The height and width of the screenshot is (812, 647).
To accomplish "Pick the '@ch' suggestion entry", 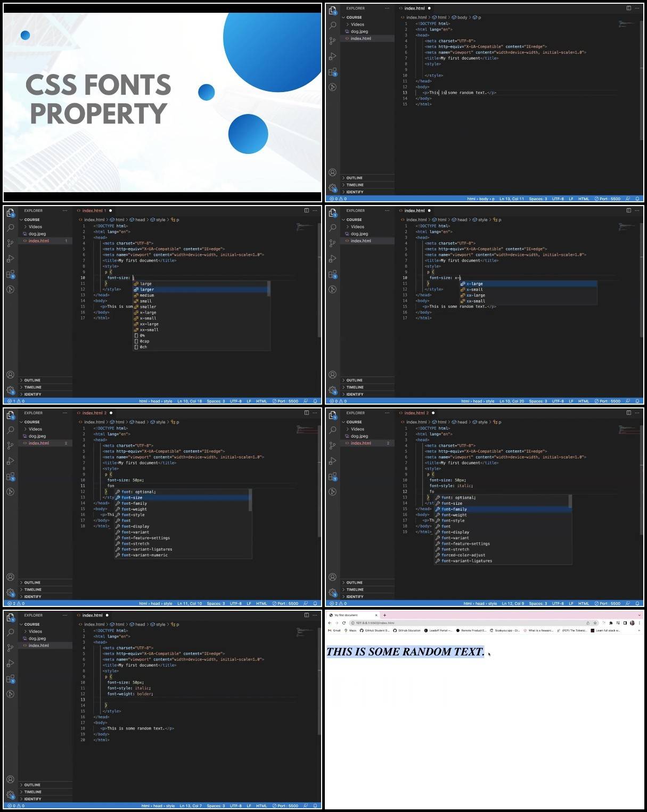I will point(201,347).
